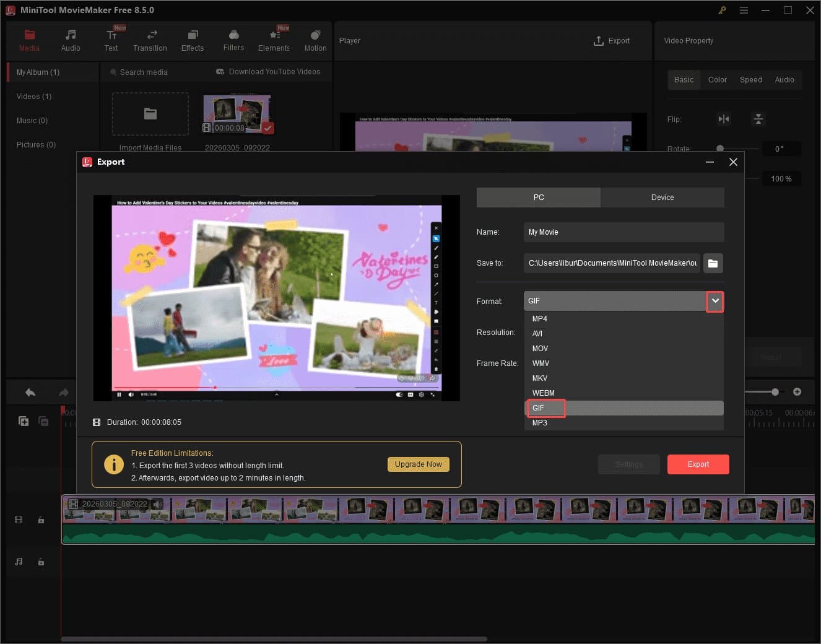
Task: Click the My Movie name field
Action: (x=623, y=232)
